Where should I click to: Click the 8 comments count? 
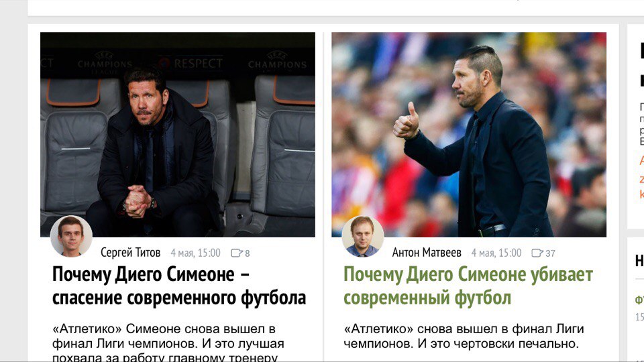point(248,253)
